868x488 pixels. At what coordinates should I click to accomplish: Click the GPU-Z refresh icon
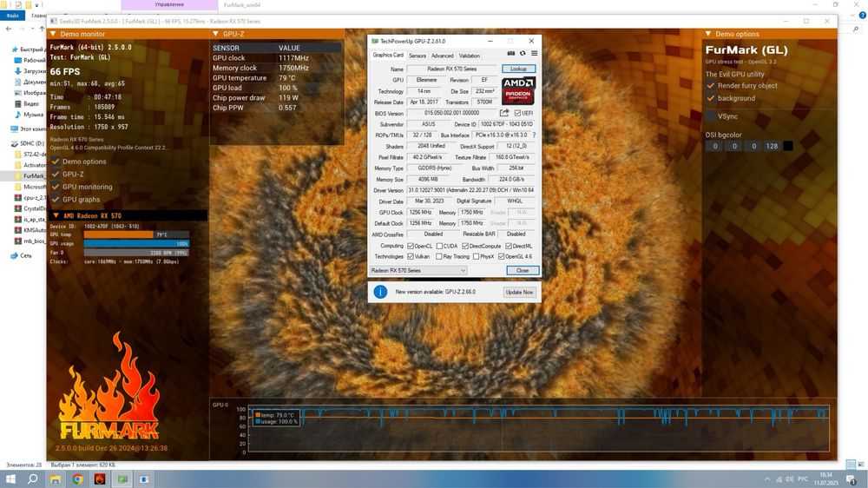pos(523,54)
